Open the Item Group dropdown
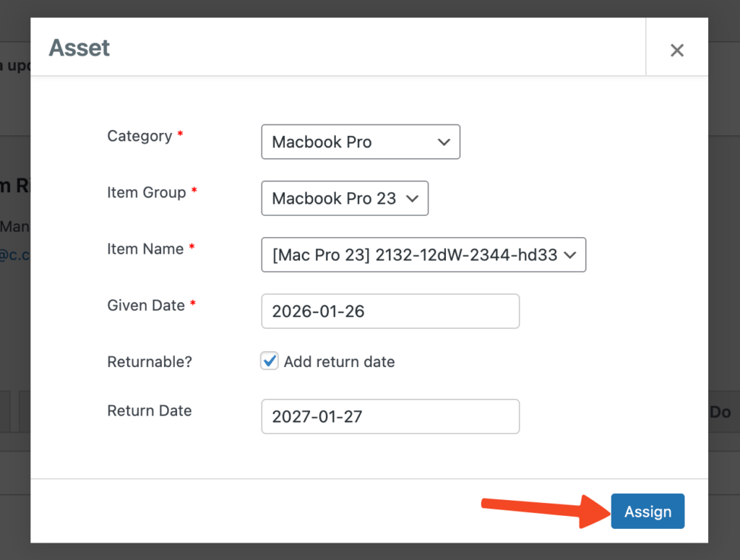This screenshot has height=560, width=740. [344, 199]
